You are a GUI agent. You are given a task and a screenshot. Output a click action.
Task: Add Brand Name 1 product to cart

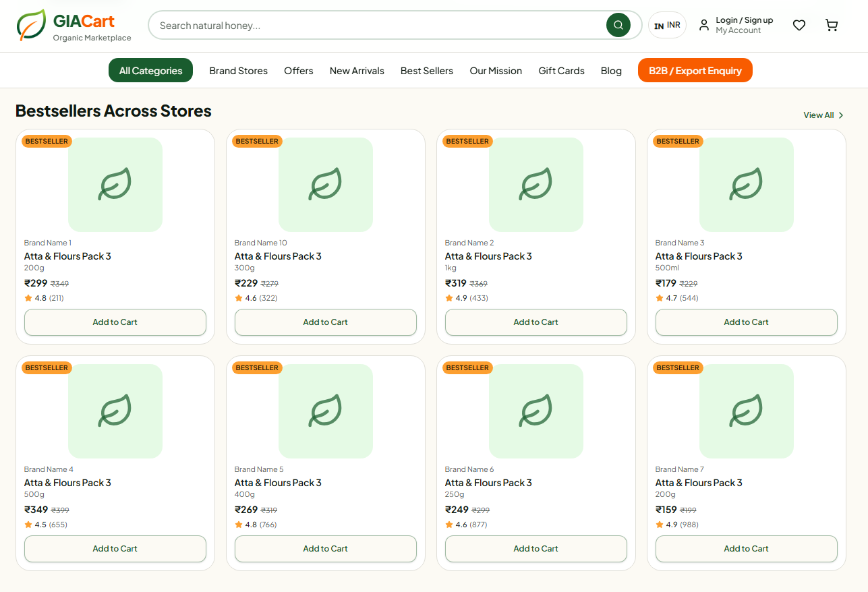click(x=115, y=322)
